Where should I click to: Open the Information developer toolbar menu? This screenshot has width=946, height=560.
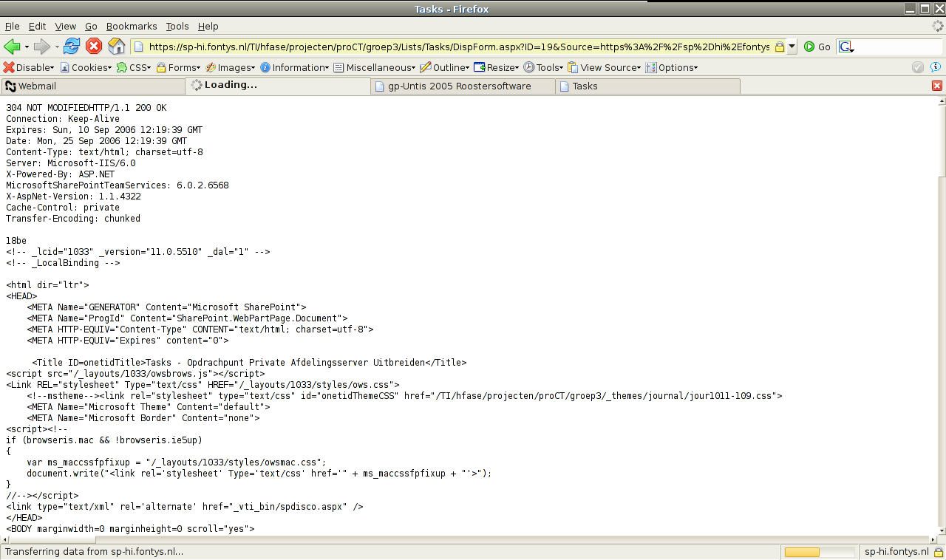(294, 67)
